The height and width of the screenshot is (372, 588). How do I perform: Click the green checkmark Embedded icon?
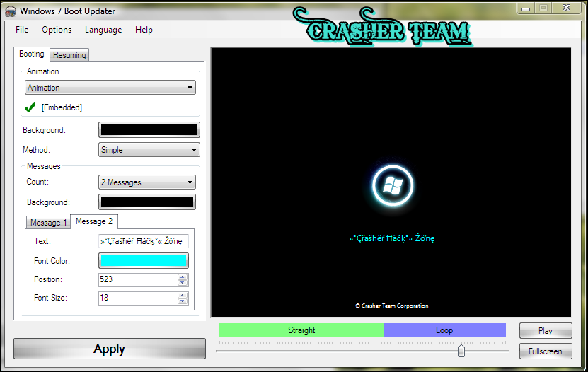[x=30, y=107]
